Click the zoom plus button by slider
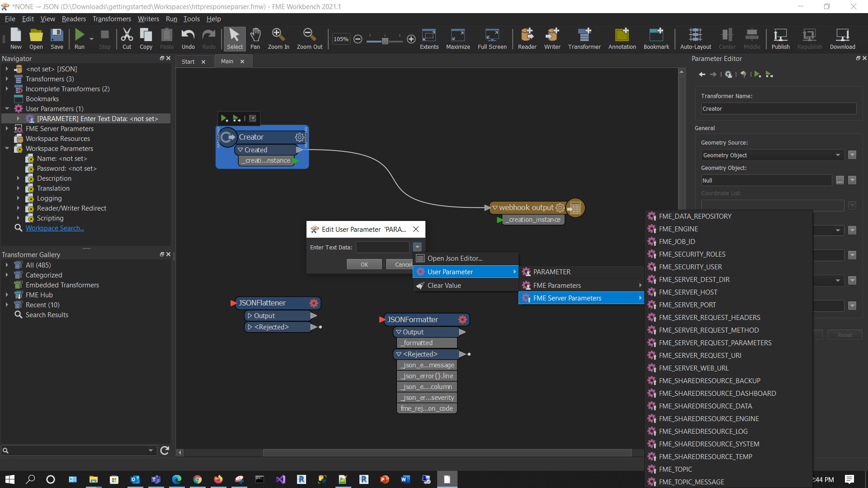Screen dimensions: 868x488 point(411,39)
